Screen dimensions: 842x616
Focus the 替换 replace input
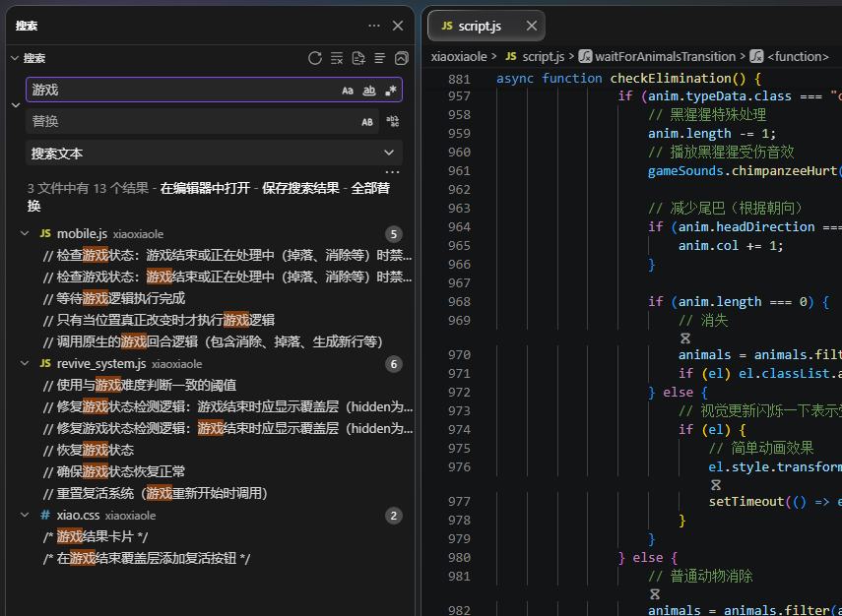click(193, 121)
